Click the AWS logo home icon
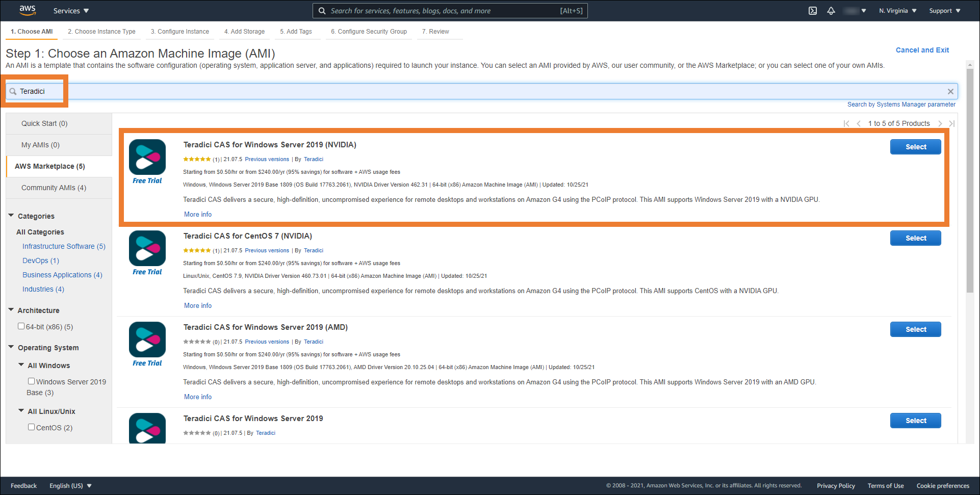Viewport: 980px width, 495px height. pyautogui.click(x=28, y=10)
